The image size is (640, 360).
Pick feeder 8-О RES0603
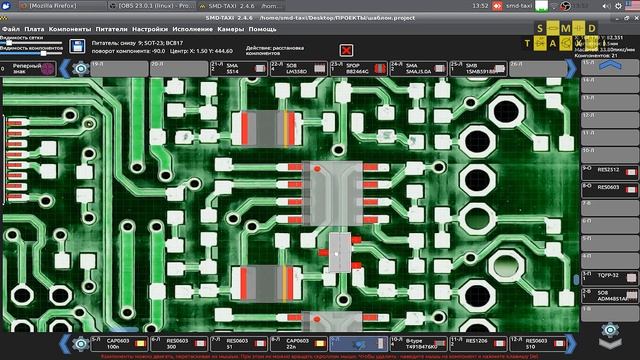(x=610, y=190)
